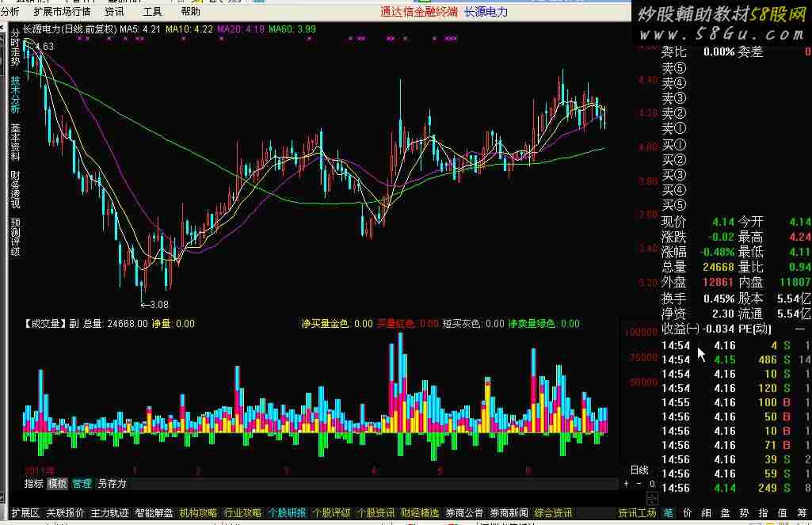Switch to 基本资料 side tab
The image size is (812, 525).
[15, 142]
